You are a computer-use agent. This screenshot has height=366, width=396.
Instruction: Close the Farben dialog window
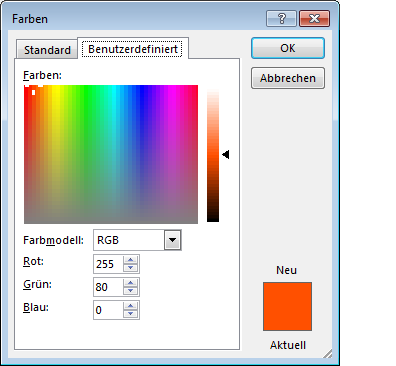click(315, 19)
